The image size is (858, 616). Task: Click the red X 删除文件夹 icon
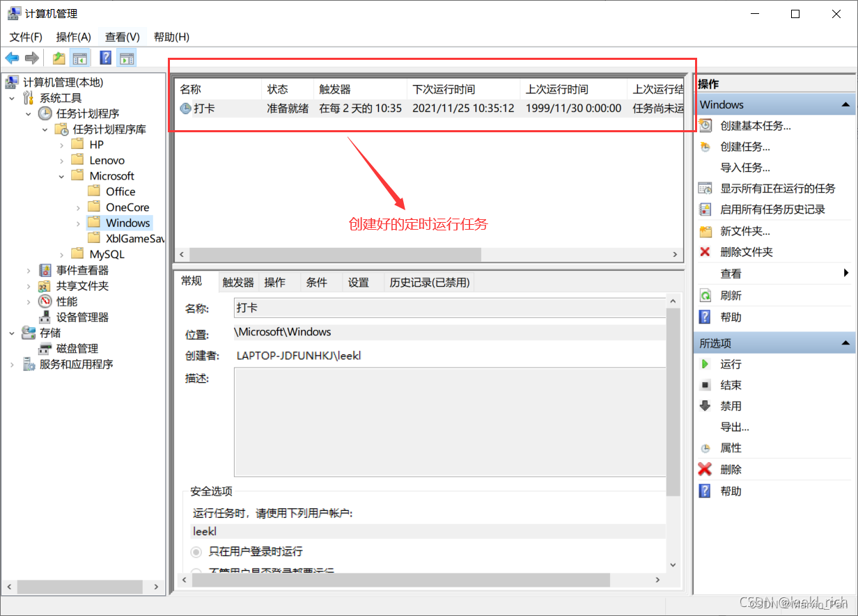pos(705,252)
